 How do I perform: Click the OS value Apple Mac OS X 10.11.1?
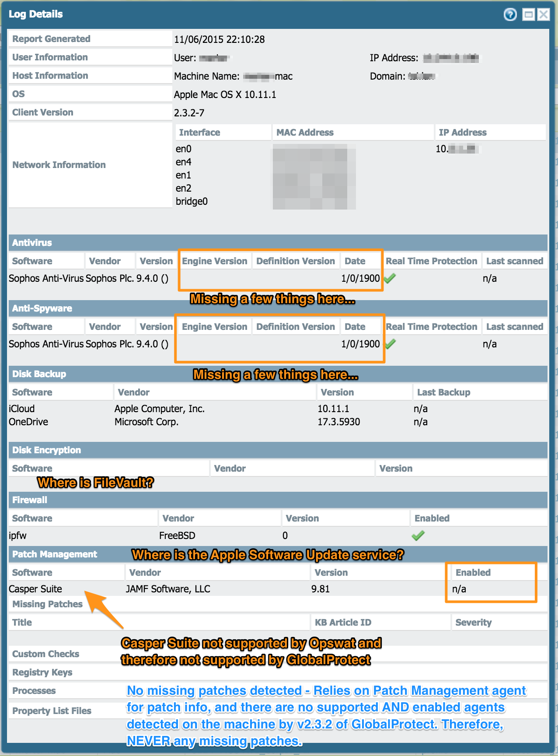pyautogui.click(x=225, y=94)
